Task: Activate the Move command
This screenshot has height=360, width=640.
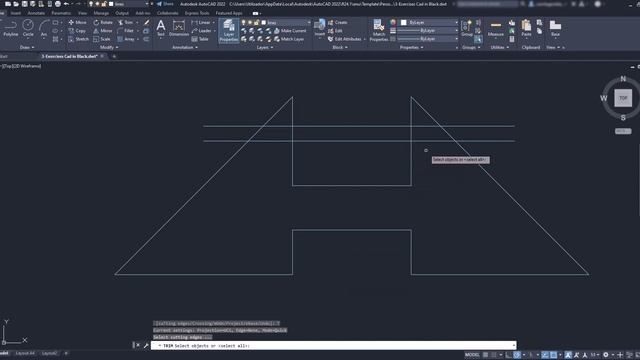Action: pos(78,22)
